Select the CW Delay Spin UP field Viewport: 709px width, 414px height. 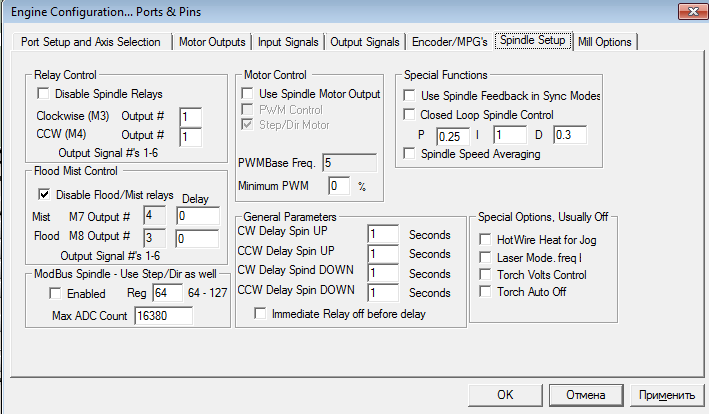pyautogui.click(x=383, y=234)
